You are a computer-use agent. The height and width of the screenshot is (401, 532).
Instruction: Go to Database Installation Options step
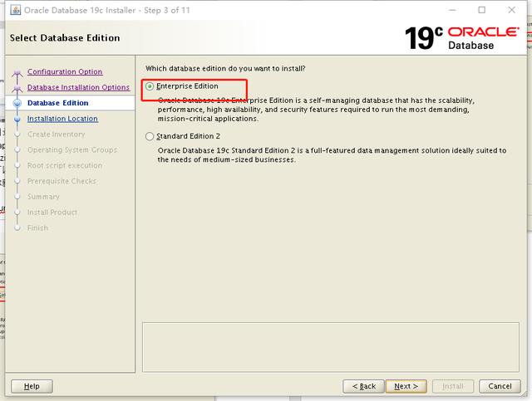tap(78, 87)
